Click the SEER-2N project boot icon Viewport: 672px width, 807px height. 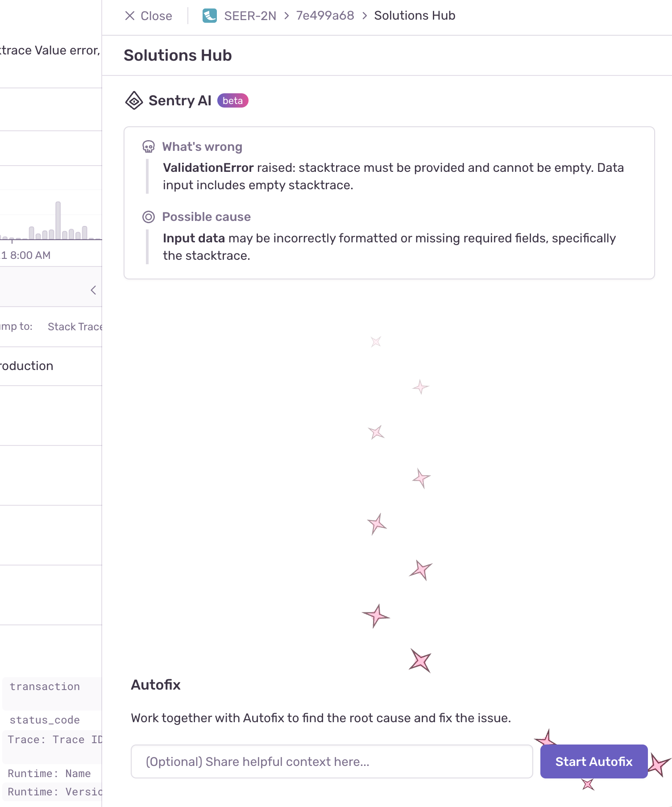tap(210, 16)
